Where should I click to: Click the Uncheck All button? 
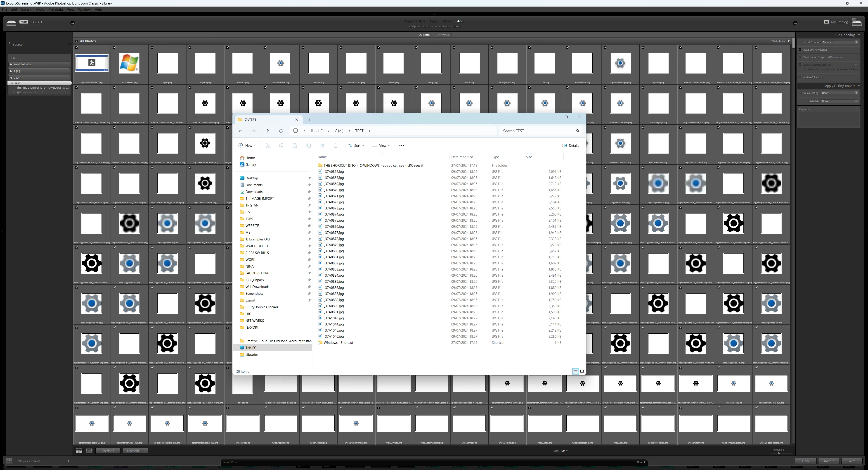[x=135, y=451]
